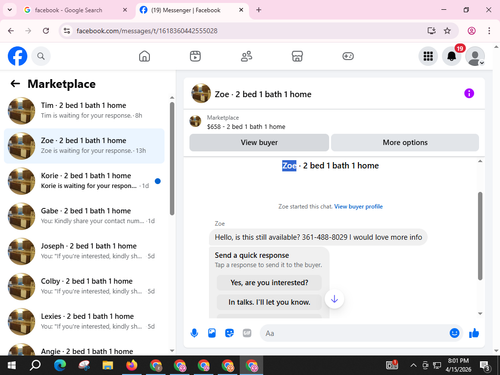Open the Facebook search magnifier
The width and height of the screenshot is (500, 375).
tap(41, 56)
